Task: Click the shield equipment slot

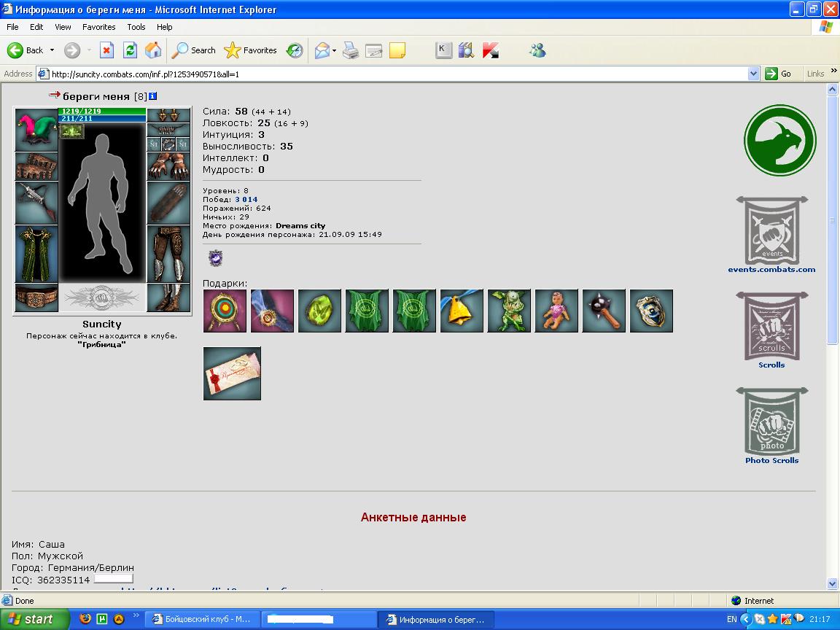Action: [x=168, y=203]
